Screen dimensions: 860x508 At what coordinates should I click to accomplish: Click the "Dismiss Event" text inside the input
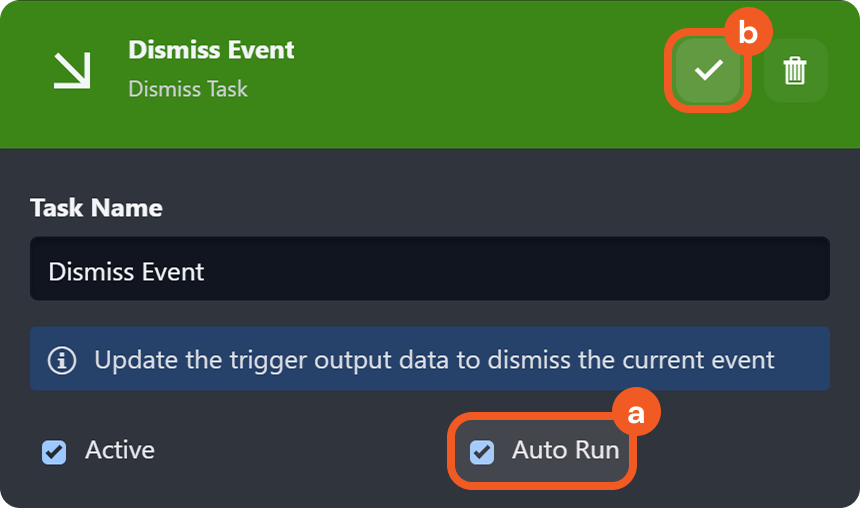pos(126,271)
